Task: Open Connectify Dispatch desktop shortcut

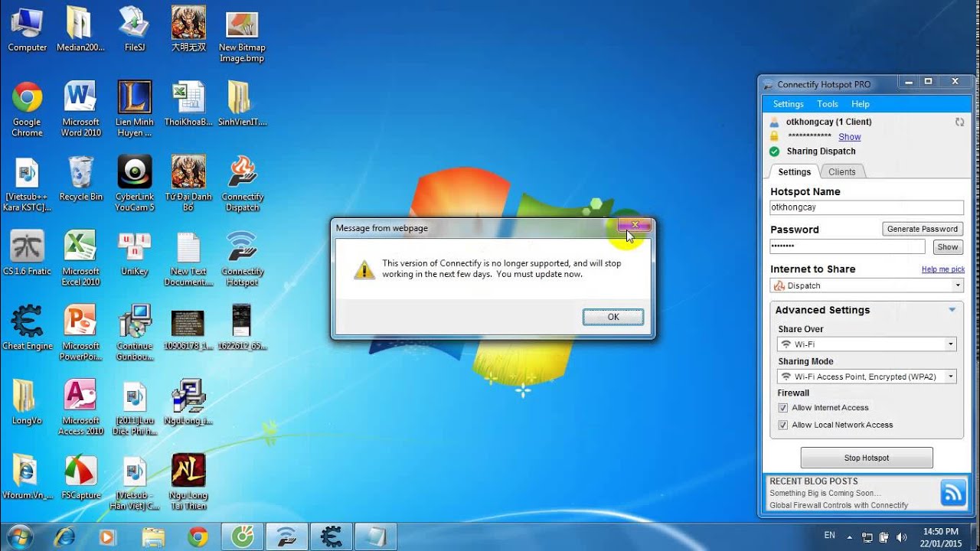Action: click(242, 184)
